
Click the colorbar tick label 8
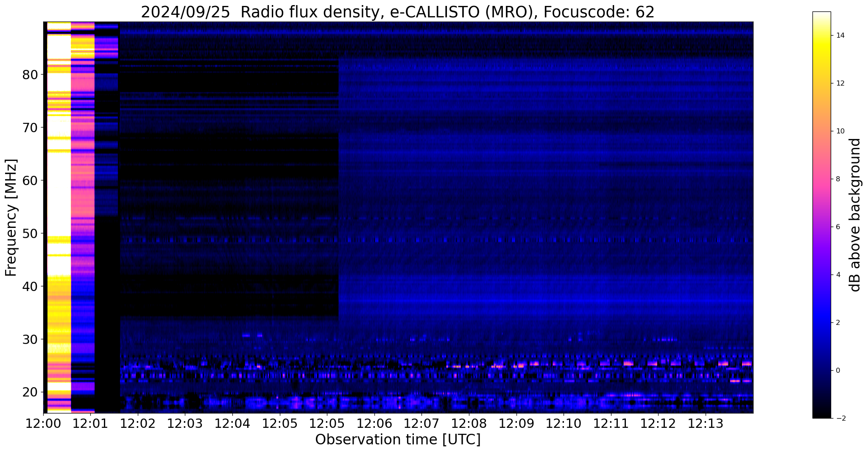(x=838, y=179)
